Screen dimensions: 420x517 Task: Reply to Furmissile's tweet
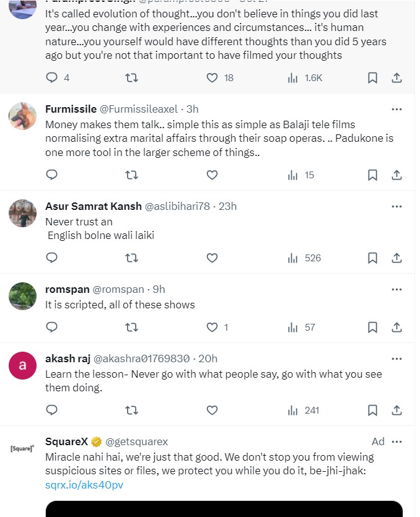tap(52, 175)
